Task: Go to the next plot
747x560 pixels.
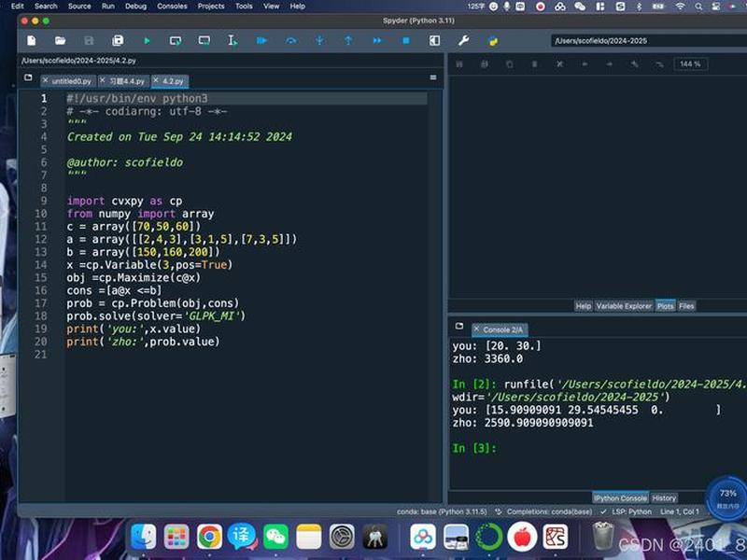Action: tap(610, 63)
